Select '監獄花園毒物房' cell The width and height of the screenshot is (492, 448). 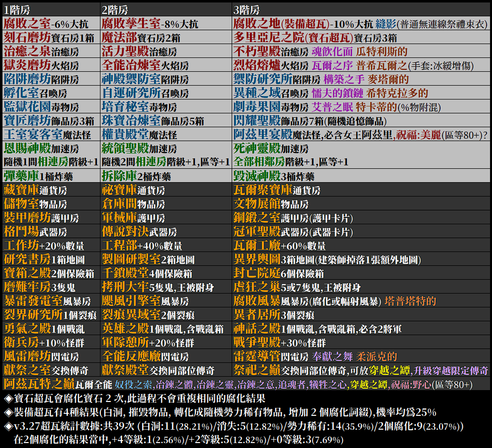pyautogui.click(x=51, y=106)
